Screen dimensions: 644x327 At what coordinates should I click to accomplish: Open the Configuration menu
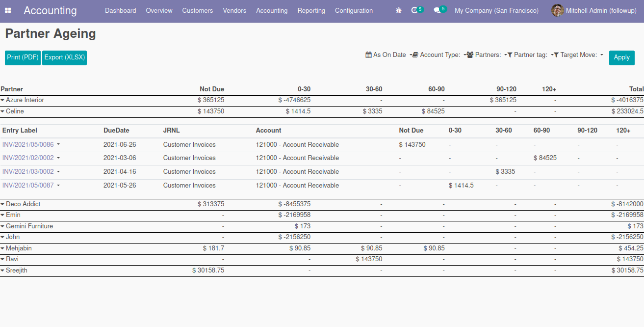point(354,10)
